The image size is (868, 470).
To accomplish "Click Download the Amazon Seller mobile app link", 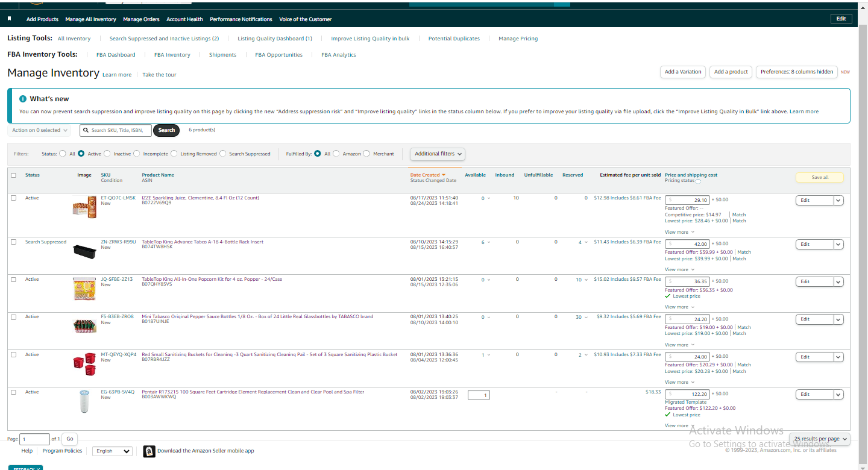I will click(x=206, y=451).
